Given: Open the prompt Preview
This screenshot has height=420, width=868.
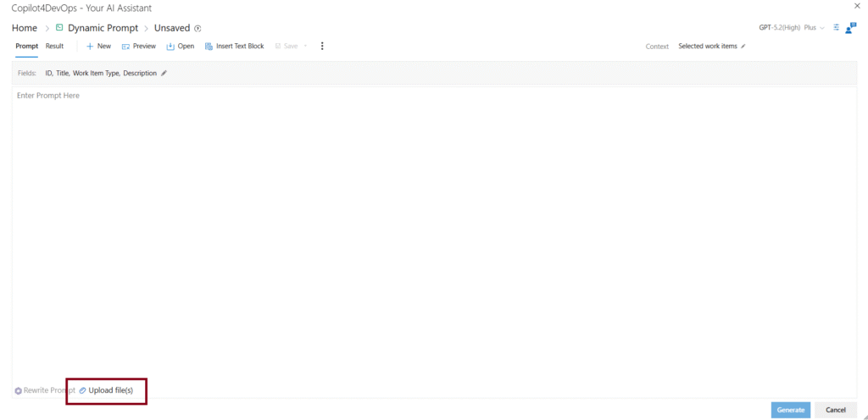Looking at the screenshot, I should tap(139, 47).
